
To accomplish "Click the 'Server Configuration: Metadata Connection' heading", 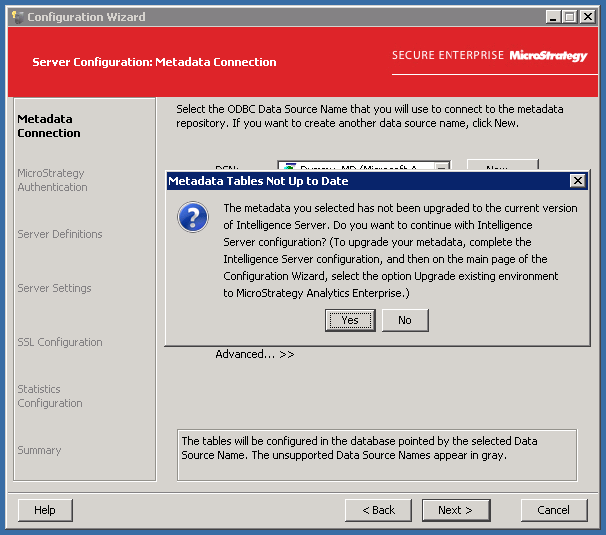I will coord(154,62).
